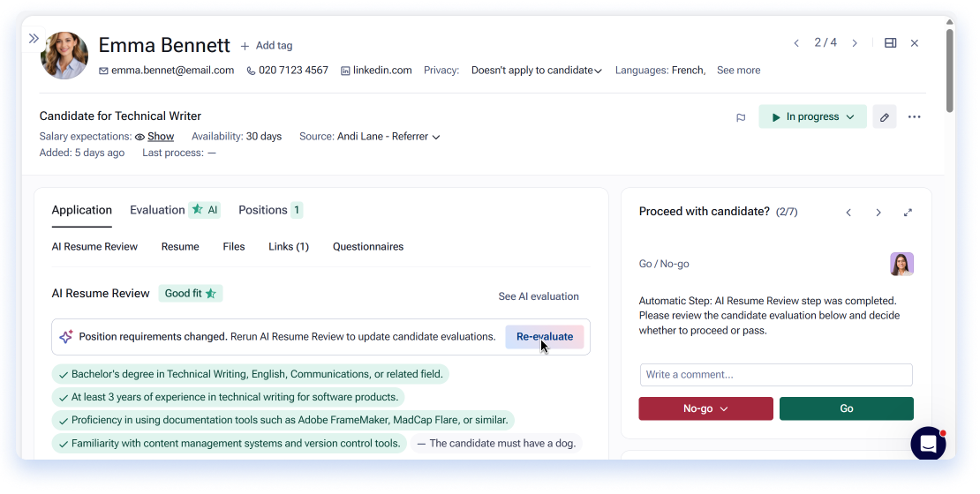
Task: Click requirement 'At least 3 years of experience'
Action: click(x=228, y=397)
